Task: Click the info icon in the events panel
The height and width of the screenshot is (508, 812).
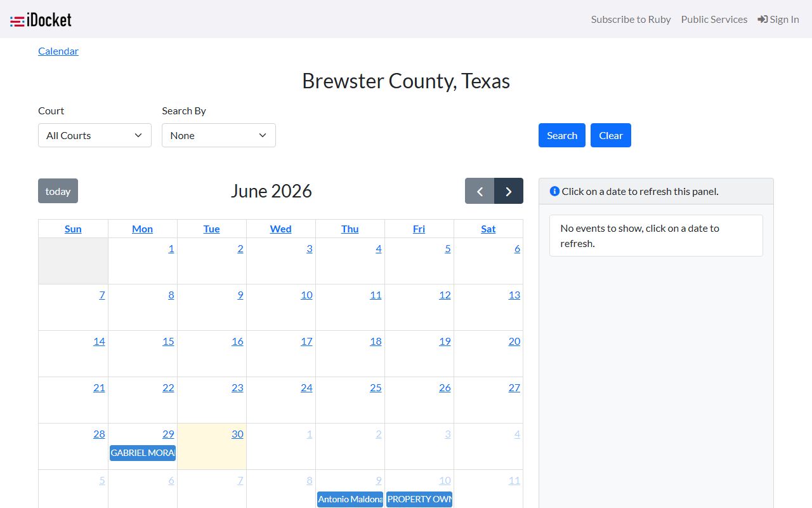Action: tap(554, 191)
